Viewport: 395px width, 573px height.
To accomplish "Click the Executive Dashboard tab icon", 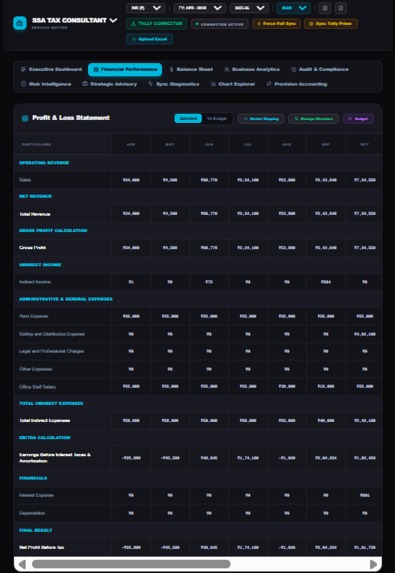I will pos(23,69).
